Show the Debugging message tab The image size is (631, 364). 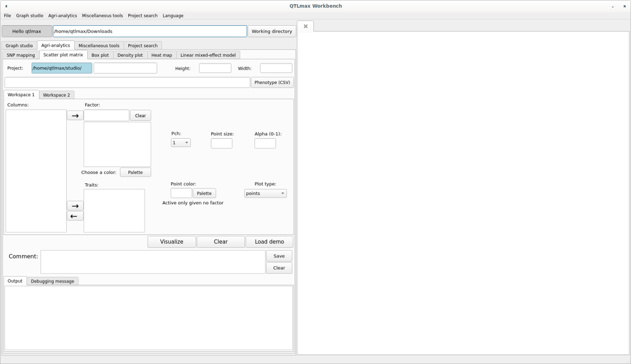(52, 282)
